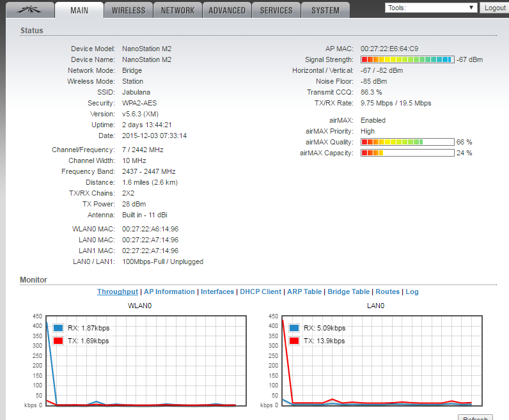Click the Frequency Band value 2437 - 2447 MHz
Image resolution: width=509 pixels, height=420 pixels.
tap(149, 171)
